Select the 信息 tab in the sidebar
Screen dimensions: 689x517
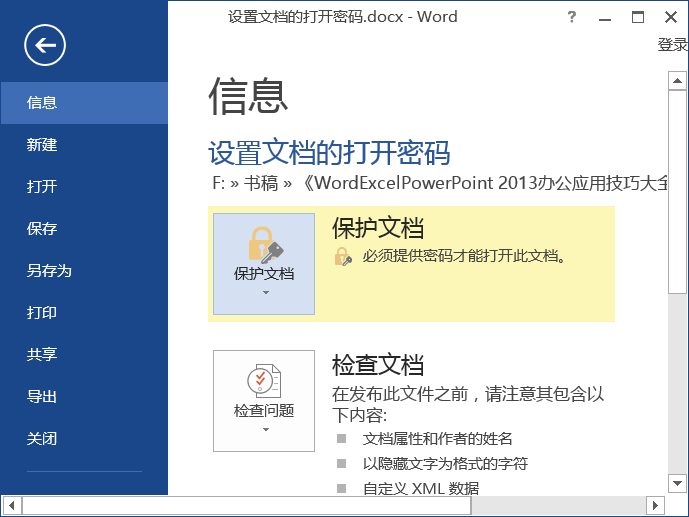[84, 103]
